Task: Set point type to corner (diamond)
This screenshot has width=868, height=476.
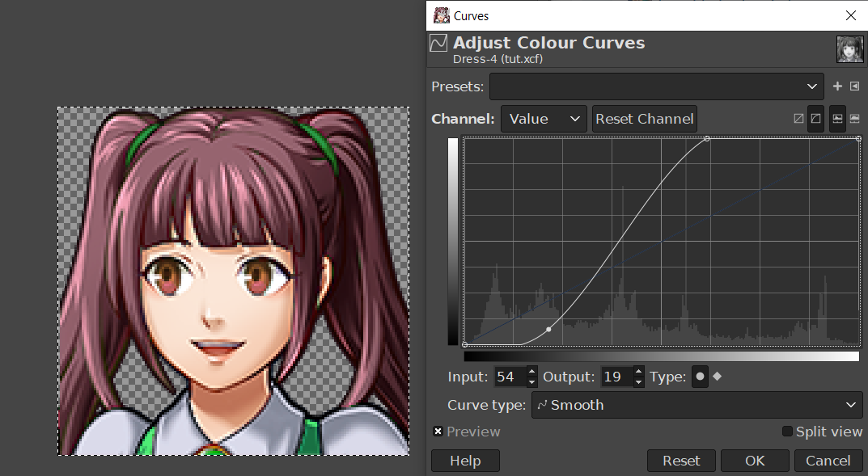Action: coord(718,377)
